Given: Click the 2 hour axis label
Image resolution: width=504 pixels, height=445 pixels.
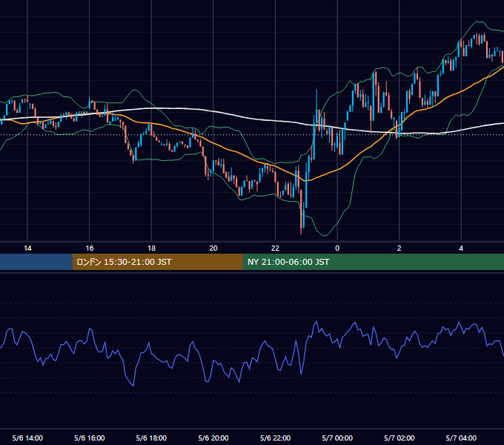Looking at the screenshot, I should pos(399,248).
